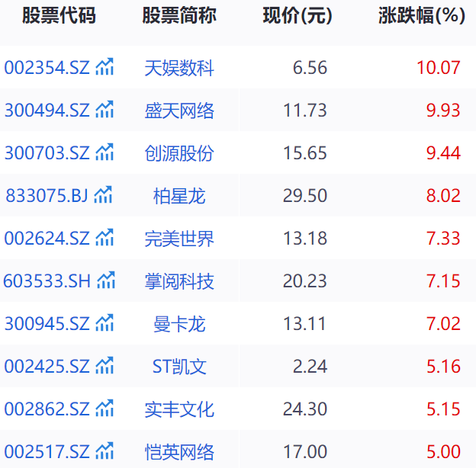Select price value 13.18
The height and width of the screenshot is (468, 476).
point(305,239)
